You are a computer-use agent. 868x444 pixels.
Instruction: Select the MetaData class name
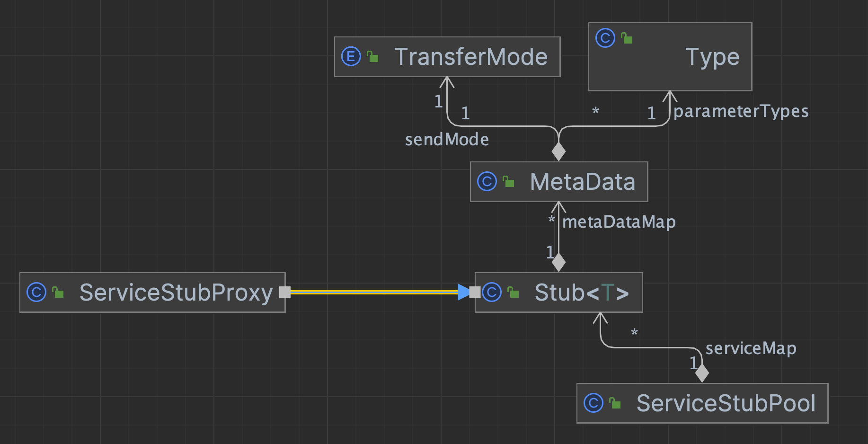(x=583, y=182)
